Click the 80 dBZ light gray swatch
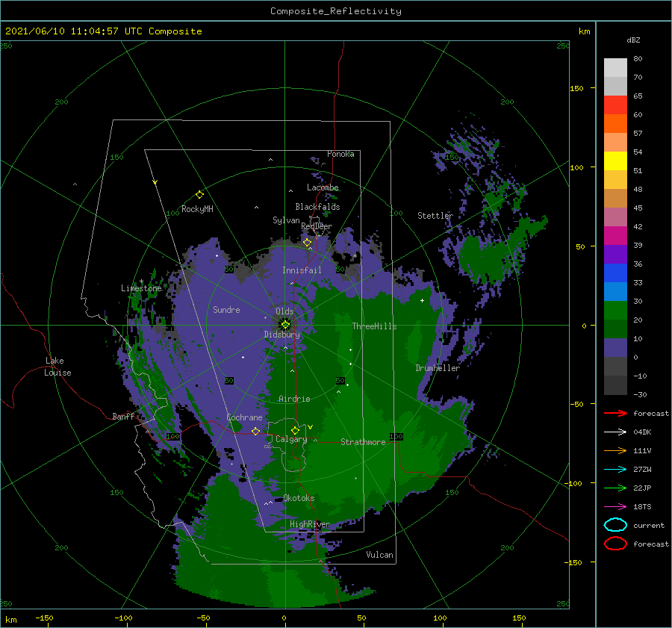Viewport: 672px width, 628px height. click(615, 67)
